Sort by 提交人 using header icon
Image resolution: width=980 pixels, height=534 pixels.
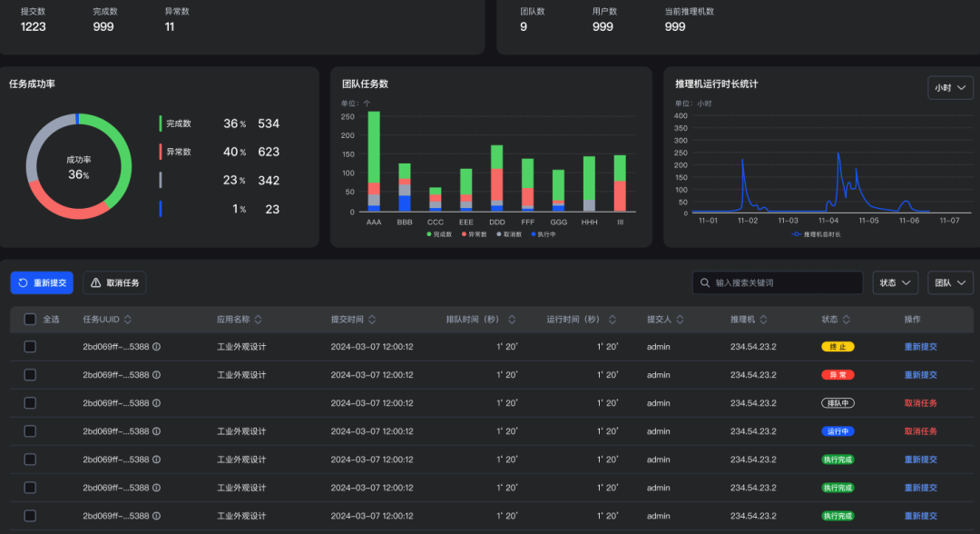click(681, 320)
